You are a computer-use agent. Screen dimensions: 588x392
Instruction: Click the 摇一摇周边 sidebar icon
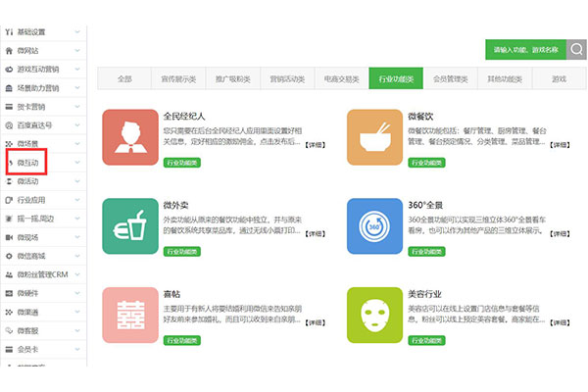point(9,219)
